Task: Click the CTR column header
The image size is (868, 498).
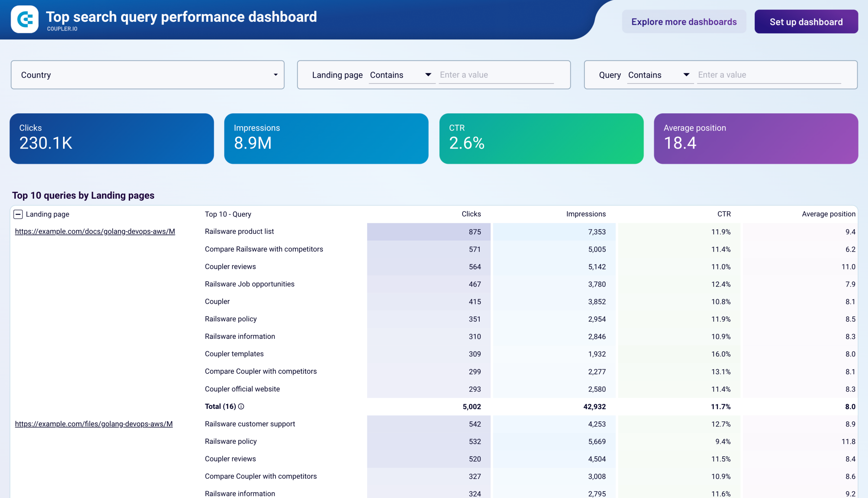Action: pos(724,214)
